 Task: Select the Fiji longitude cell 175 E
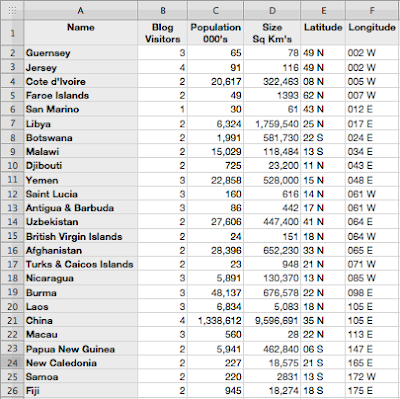point(372,391)
